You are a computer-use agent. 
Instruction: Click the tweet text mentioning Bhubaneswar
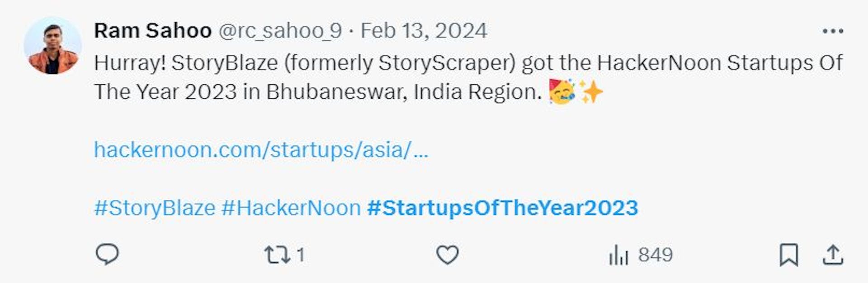pos(317,92)
